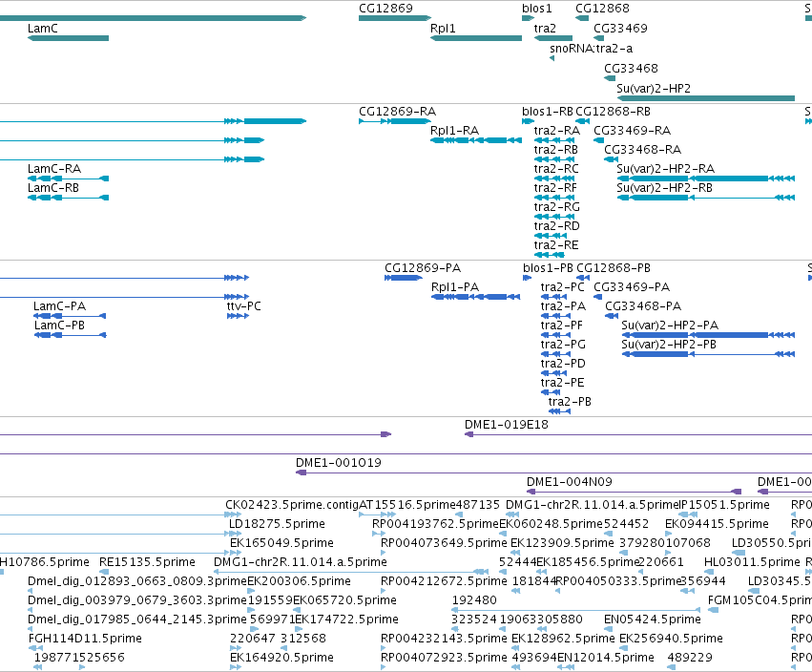This screenshot has width=812, height=672.
Task: Click the EK065720.5prime EST label
Action: point(344,600)
